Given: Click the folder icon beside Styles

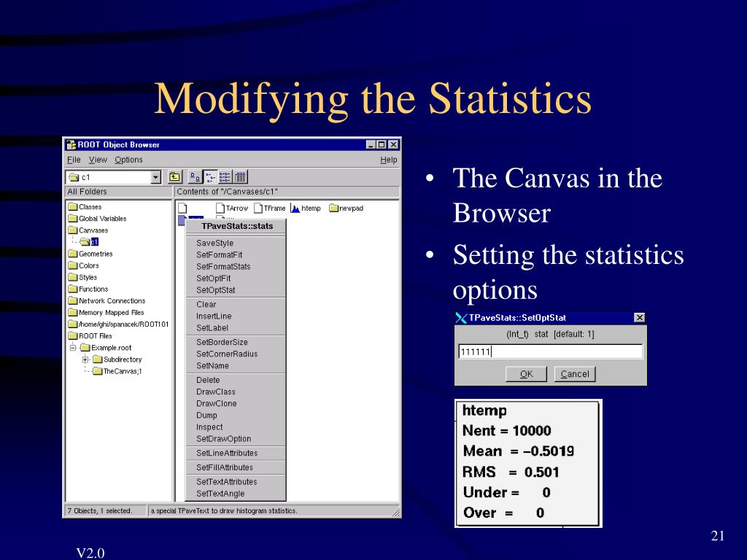Looking at the screenshot, I should [72, 277].
